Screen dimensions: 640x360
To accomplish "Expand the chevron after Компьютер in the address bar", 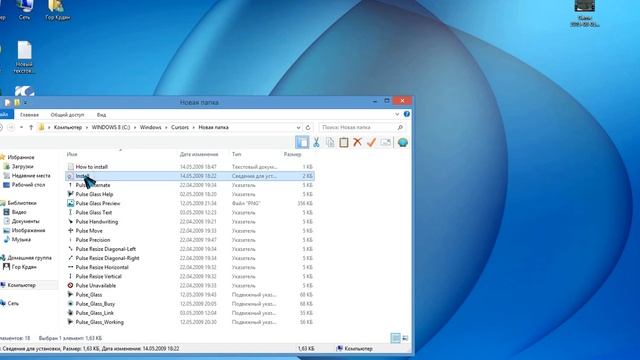I will 87,127.
